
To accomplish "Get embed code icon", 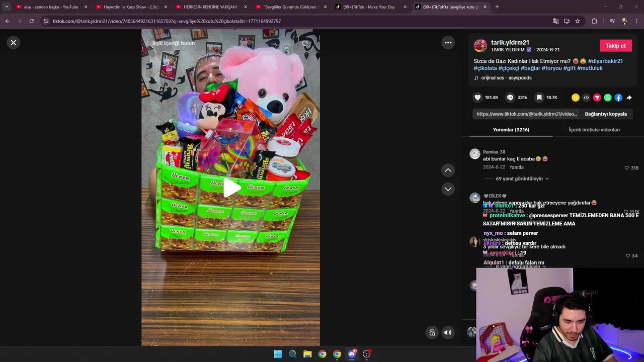I will (x=586, y=98).
